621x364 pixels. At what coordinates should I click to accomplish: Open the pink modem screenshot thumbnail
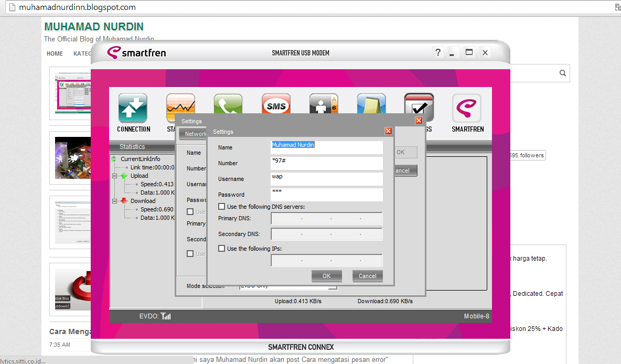73,93
